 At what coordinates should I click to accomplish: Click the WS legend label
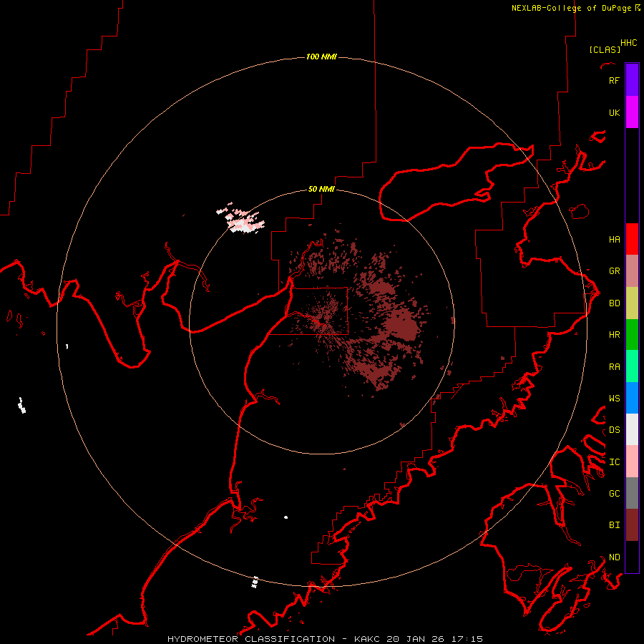(x=614, y=398)
